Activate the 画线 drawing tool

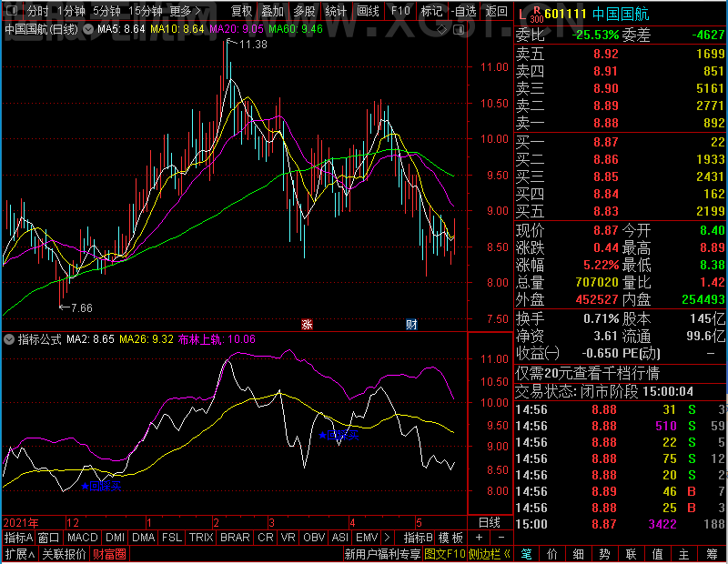(x=369, y=11)
